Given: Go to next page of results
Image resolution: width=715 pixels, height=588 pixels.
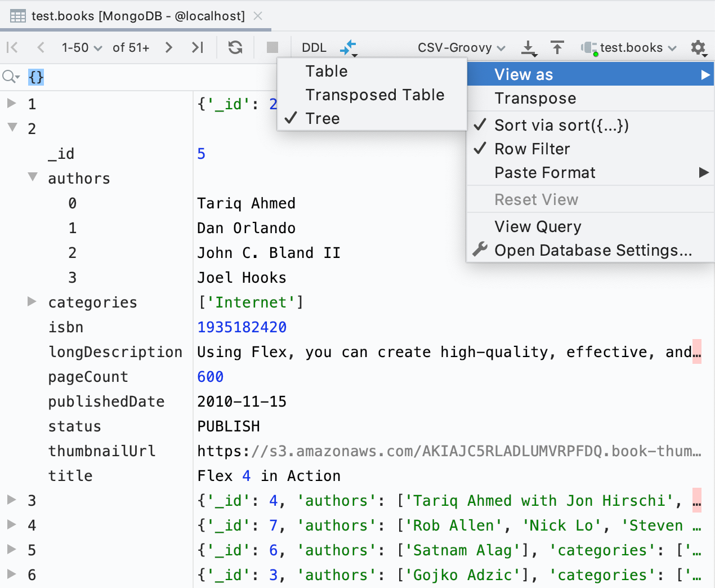Looking at the screenshot, I should click(168, 47).
